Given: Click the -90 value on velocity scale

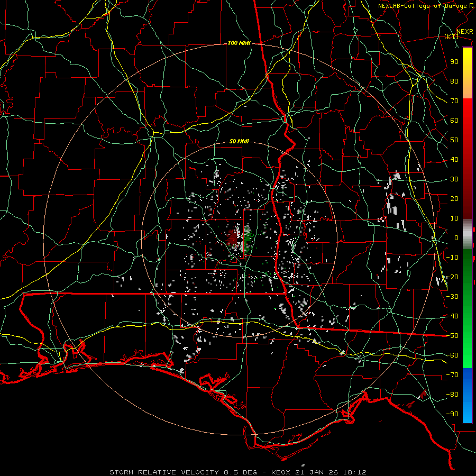Looking at the screenshot, I should click(x=453, y=414).
